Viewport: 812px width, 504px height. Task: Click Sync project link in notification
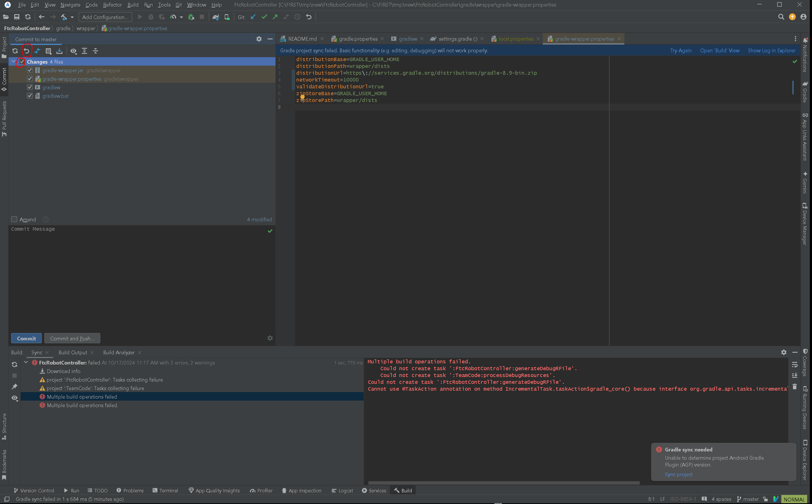[678, 474]
